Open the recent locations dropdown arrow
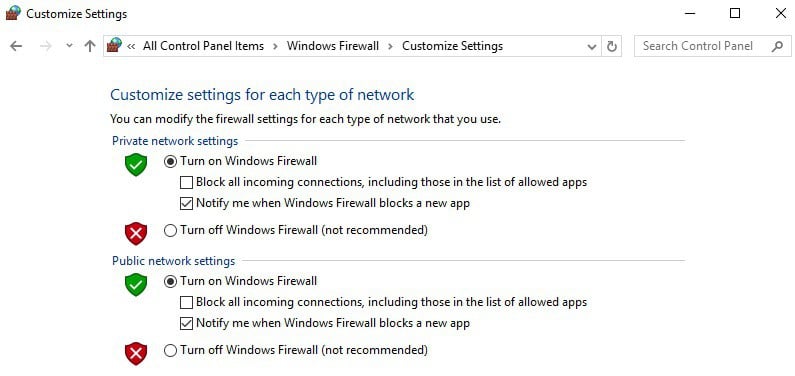795x376 pixels. [x=69, y=46]
